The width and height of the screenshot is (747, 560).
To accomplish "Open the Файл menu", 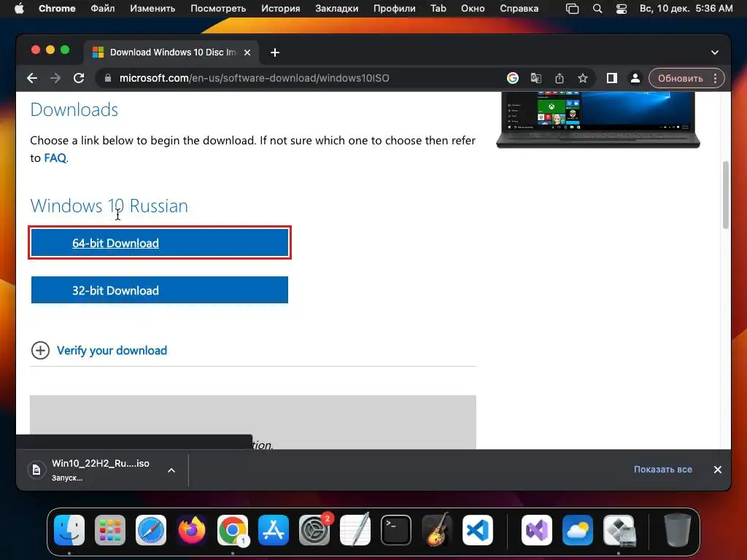I will 102,9.
